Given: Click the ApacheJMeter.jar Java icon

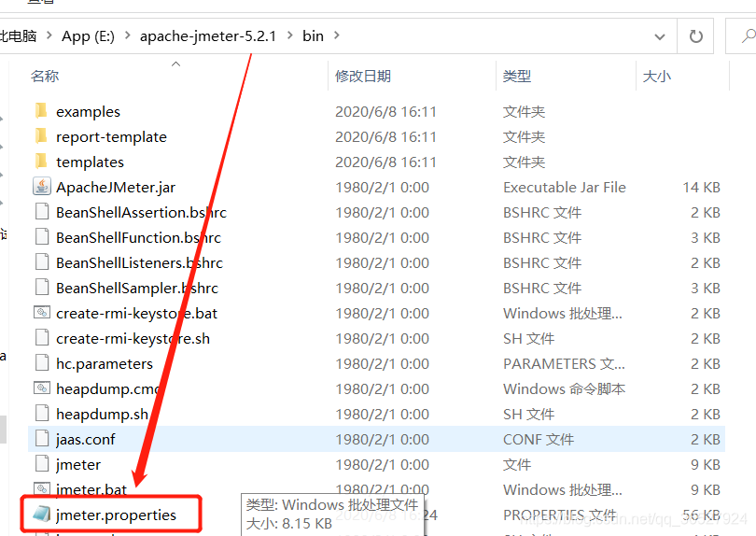Looking at the screenshot, I should [x=42, y=187].
